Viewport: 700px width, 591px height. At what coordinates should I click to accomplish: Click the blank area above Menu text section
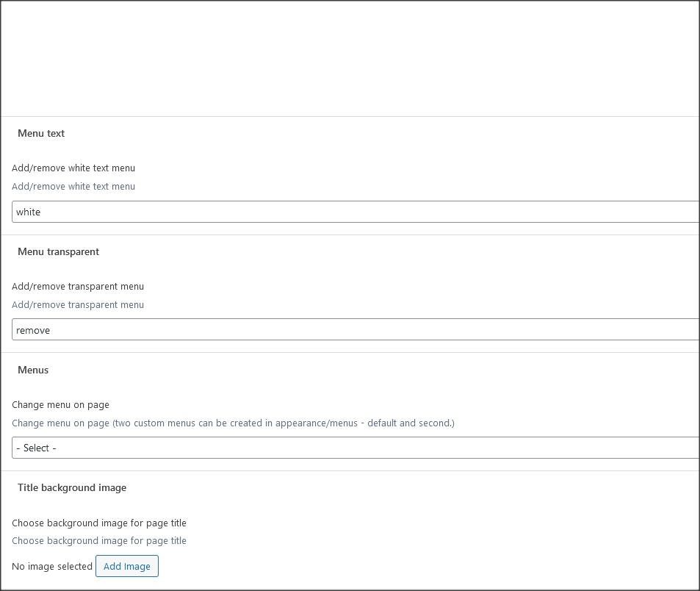click(x=350, y=59)
